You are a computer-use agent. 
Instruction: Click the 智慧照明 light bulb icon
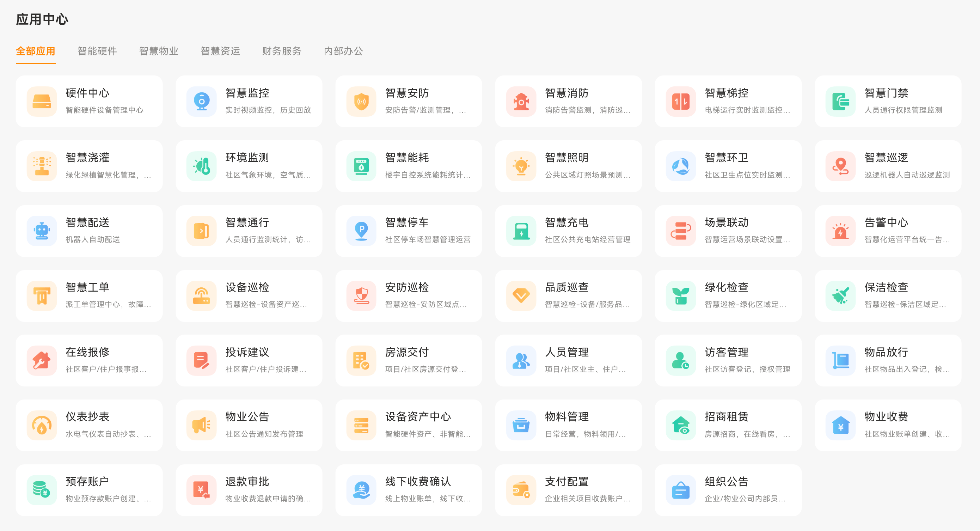[521, 166]
